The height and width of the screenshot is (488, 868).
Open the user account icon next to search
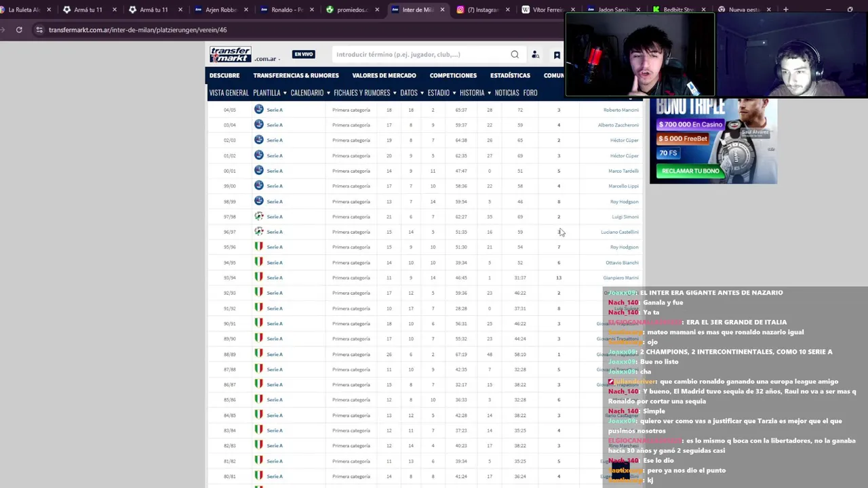(x=535, y=55)
